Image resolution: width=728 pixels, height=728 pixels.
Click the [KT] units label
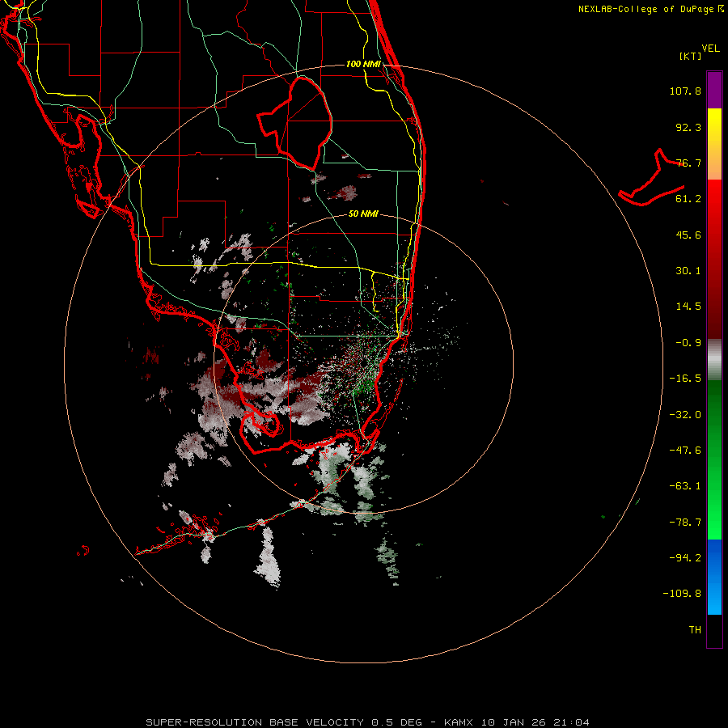[x=690, y=56]
